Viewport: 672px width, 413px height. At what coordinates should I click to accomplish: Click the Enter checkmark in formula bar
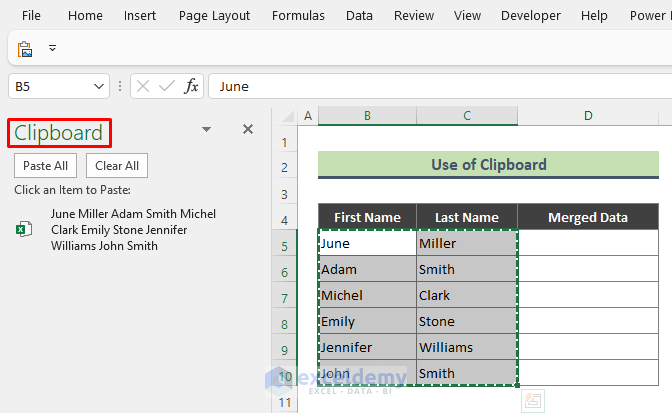(x=168, y=86)
